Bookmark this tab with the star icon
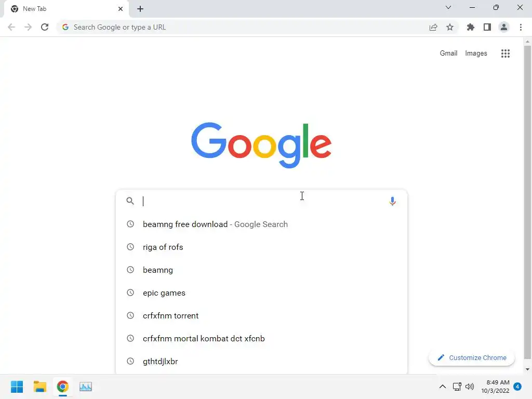Image resolution: width=532 pixels, height=399 pixels. click(449, 27)
